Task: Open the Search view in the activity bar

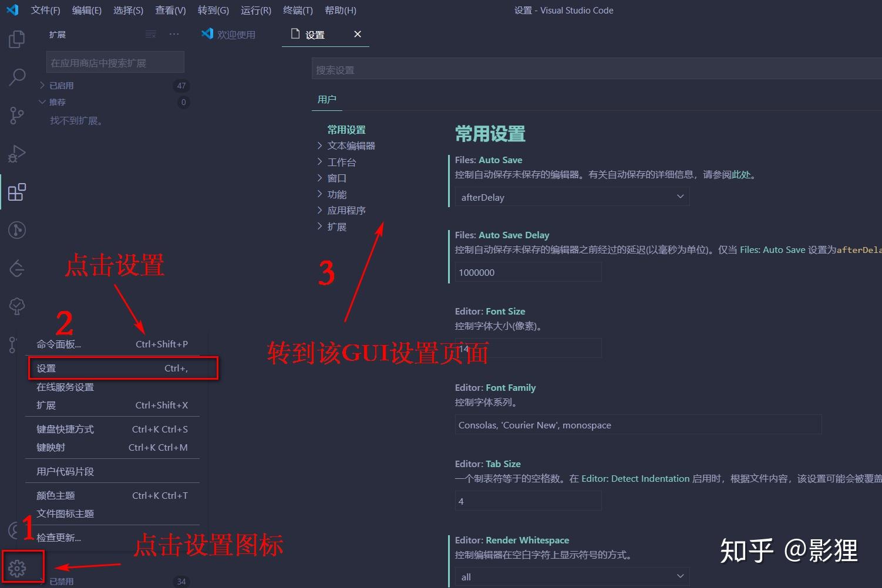Action: coord(16,77)
